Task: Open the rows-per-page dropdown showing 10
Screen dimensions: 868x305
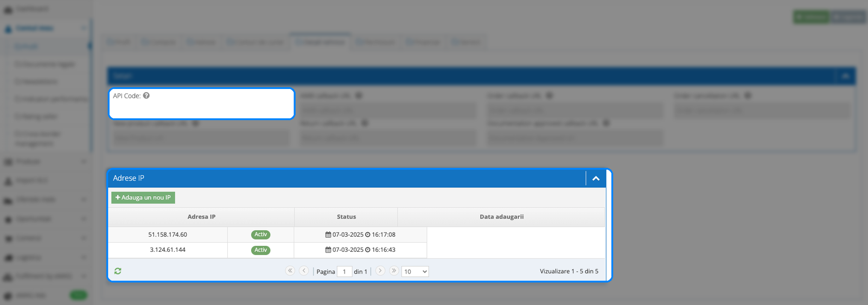Action: 415,271
